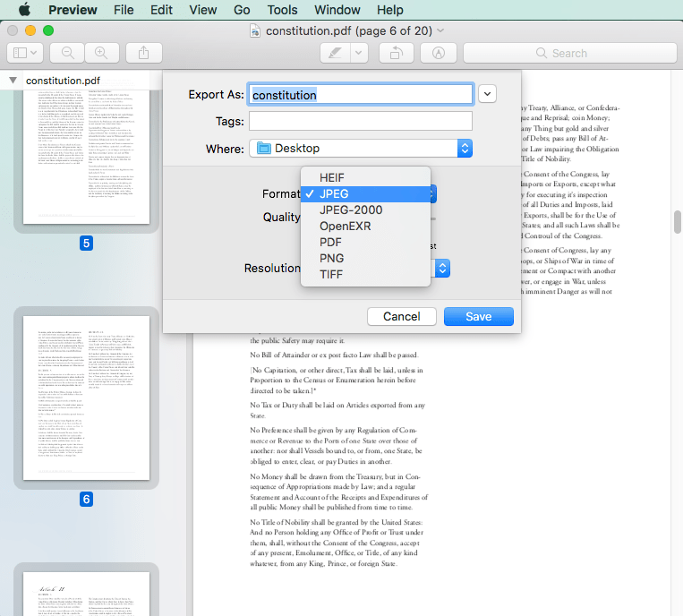
Task: Open the Apple menu
Action: 24,10
